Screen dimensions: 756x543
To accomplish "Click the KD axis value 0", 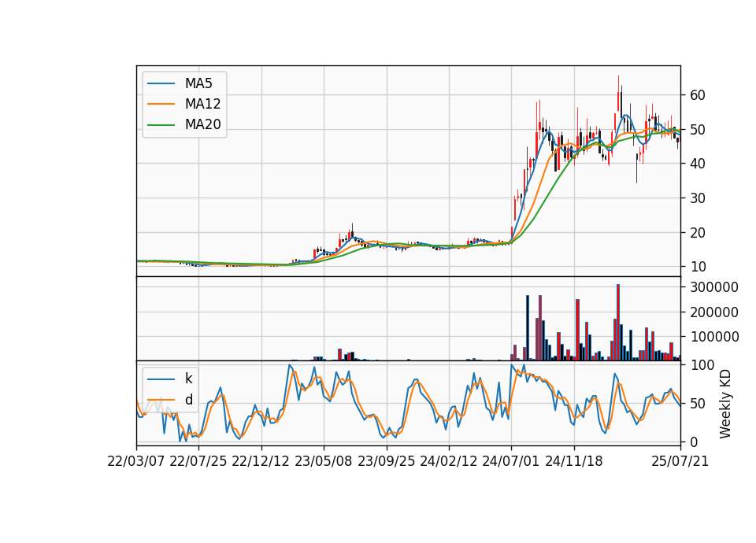I will tap(694, 442).
